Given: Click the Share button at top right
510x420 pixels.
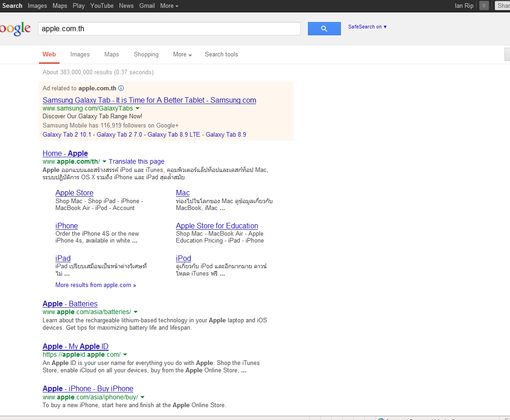Looking at the screenshot, I should 503,6.
